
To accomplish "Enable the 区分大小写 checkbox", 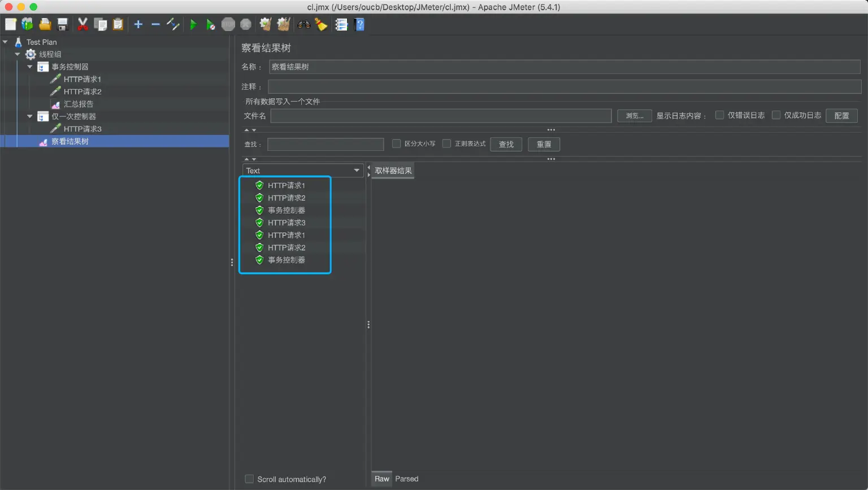I will tap(396, 144).
